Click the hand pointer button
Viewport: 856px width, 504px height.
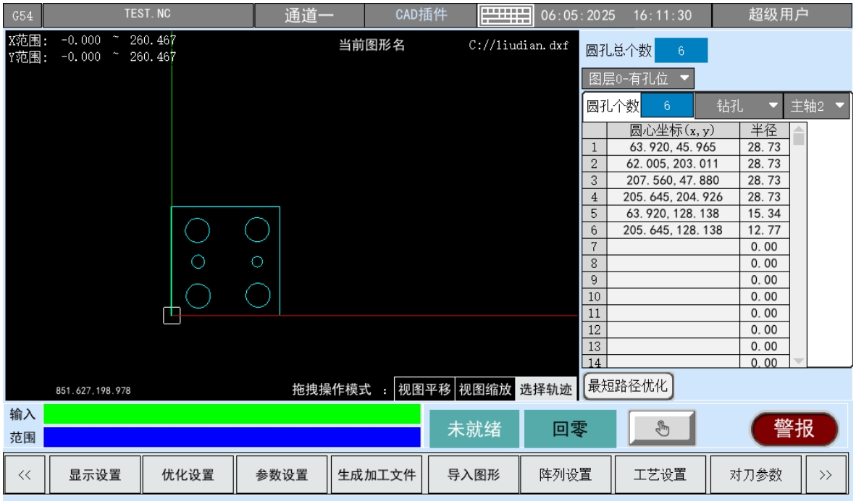click(x=662, y=429)
